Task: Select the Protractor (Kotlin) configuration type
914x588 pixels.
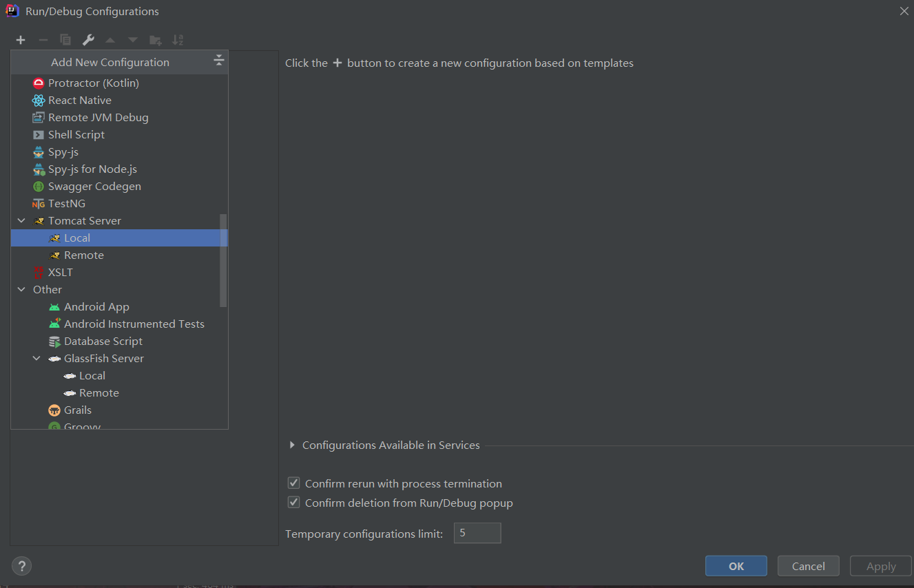Action: point(119,83)
